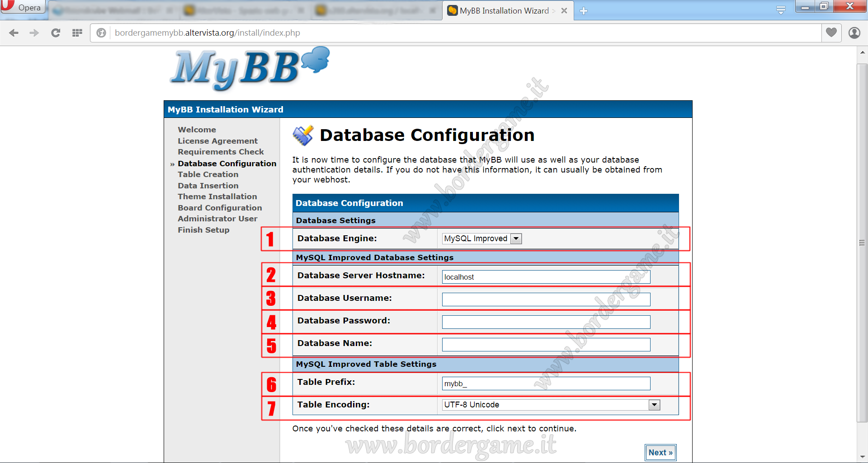Click Welcome step in the sidebar
Viewport: 868px width, 463px height.
pyautogui.click(x=197, y=130)
